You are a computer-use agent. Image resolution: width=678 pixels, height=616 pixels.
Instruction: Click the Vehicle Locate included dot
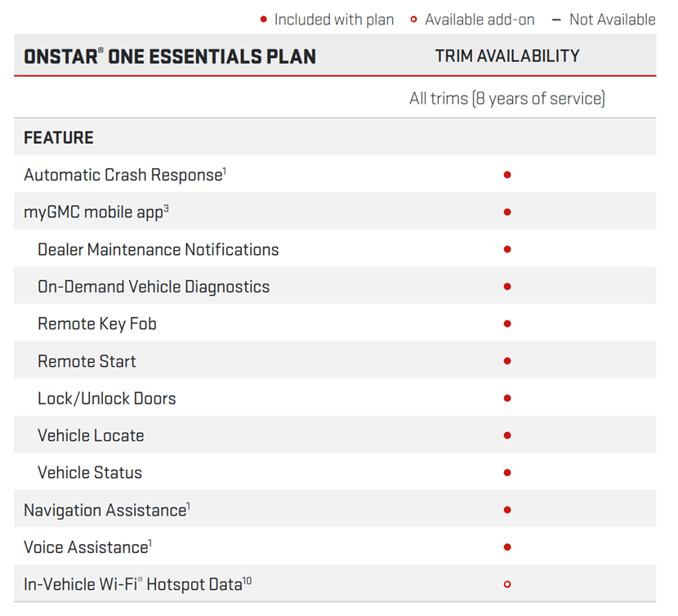tap(507, 435)
